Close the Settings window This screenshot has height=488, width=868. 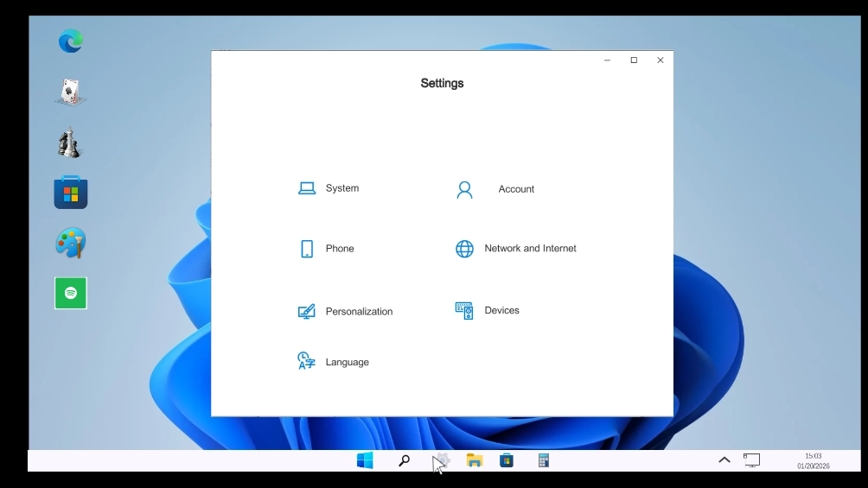point(661,60)
